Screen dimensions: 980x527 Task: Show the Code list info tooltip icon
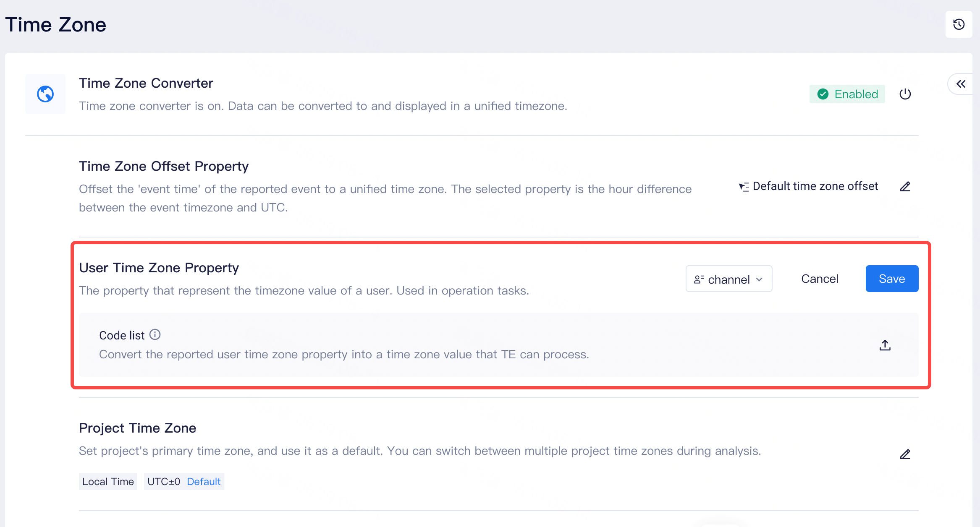click(x=155, y=334)
